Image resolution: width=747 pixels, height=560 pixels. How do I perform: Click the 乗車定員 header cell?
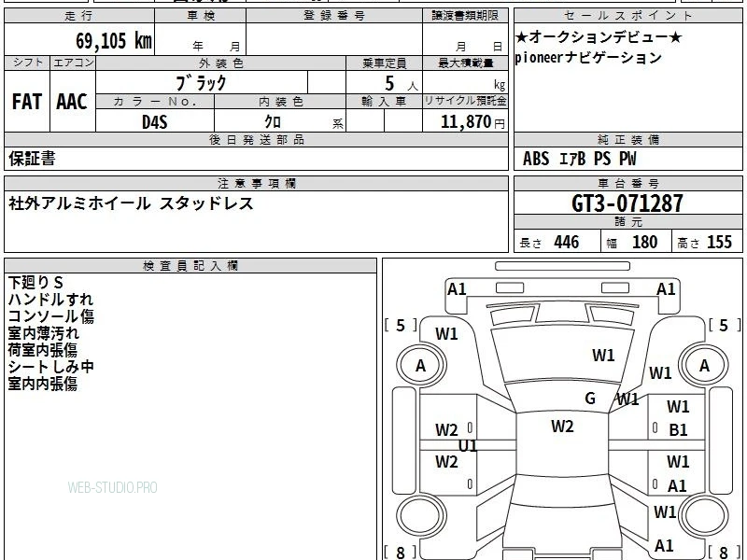pyautogui.click(x=384, y=63)
